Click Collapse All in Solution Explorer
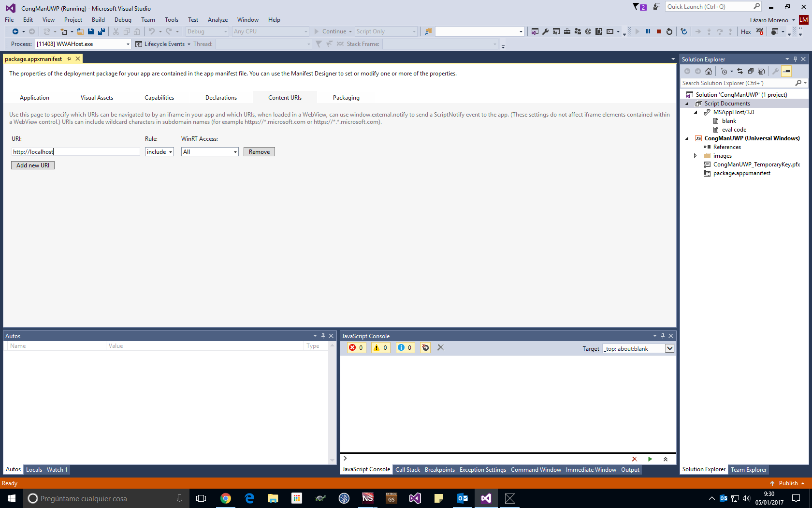Screen dimensions: 812x508 click(x=751, y=71)
